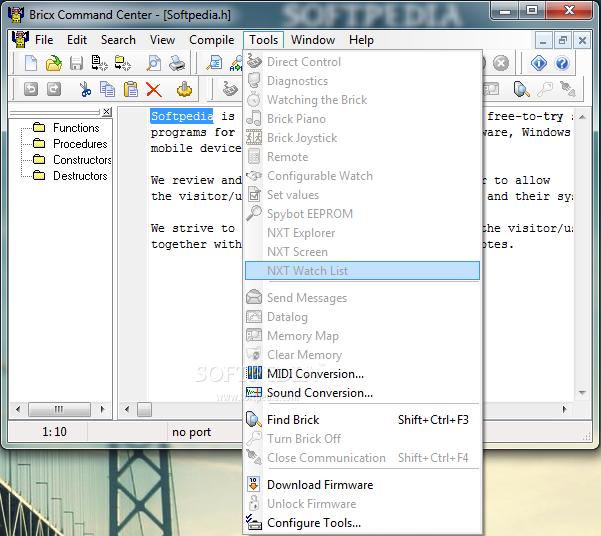This screenshot has height=536, width=601.
Task: Click the Paste clipboard icon
Action: [x=131, y=89]
